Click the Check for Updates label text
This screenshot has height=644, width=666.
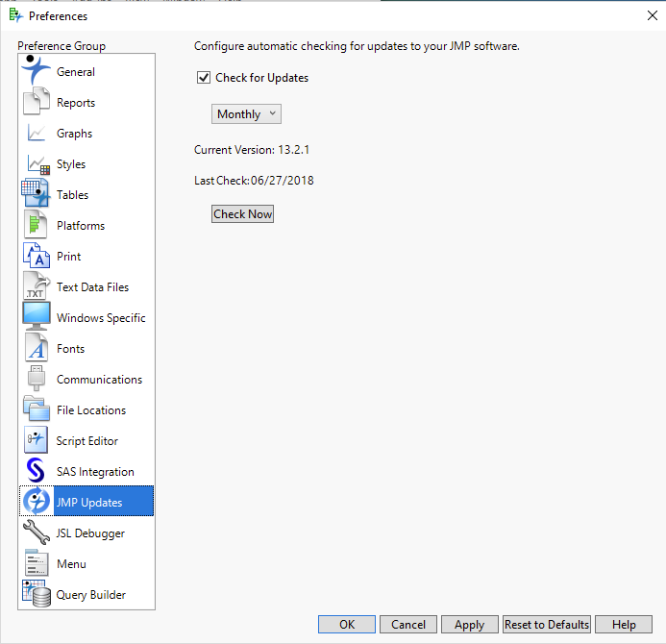click(262, 78)
